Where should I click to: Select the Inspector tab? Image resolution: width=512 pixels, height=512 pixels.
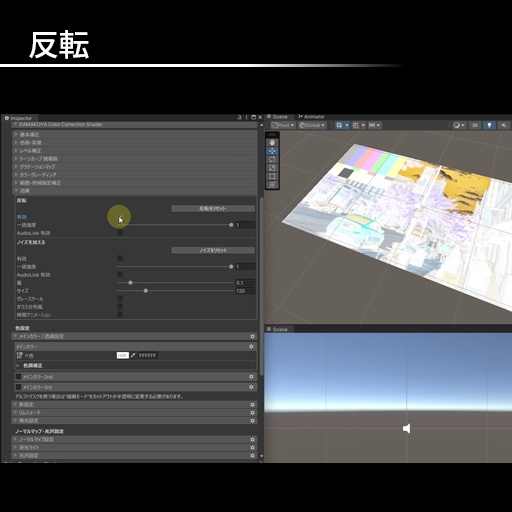tap(19, 118)
